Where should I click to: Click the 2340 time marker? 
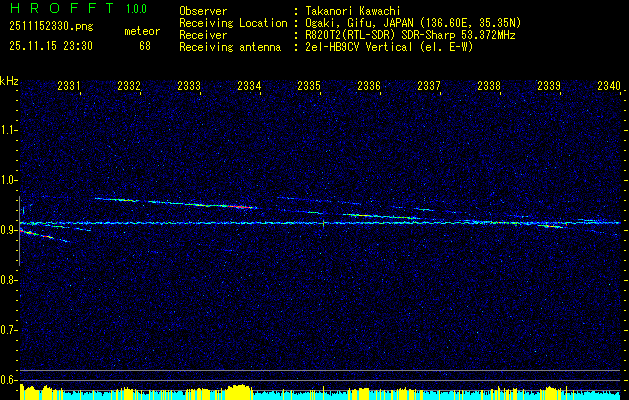tap(609, 85)
